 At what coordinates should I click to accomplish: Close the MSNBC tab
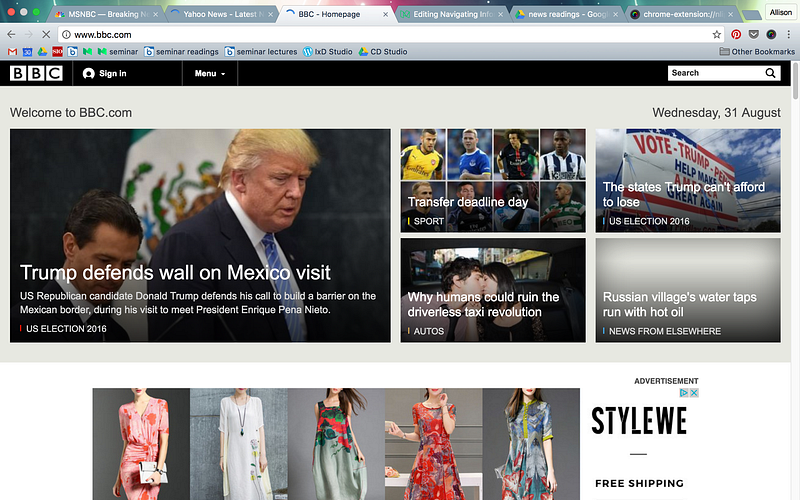click(x=156, y=14)
